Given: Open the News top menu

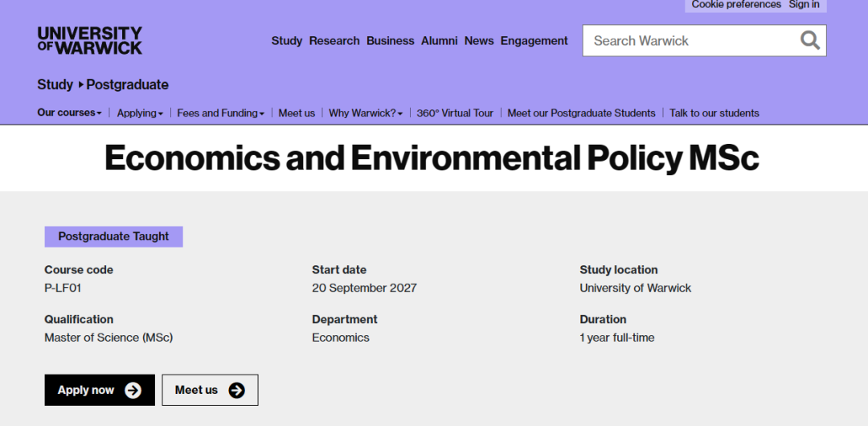Looking at the screenshot, I should click(479, 41).
